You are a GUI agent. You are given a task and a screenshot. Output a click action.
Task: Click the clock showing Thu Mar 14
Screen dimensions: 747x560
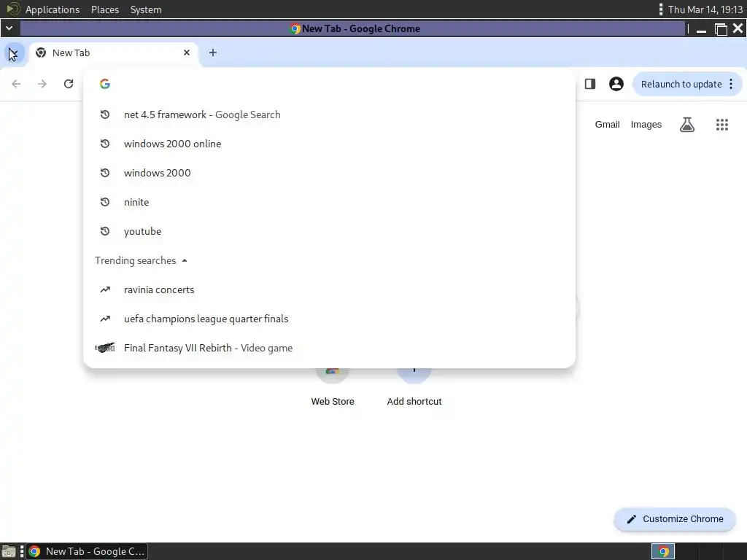click(705, 9)
